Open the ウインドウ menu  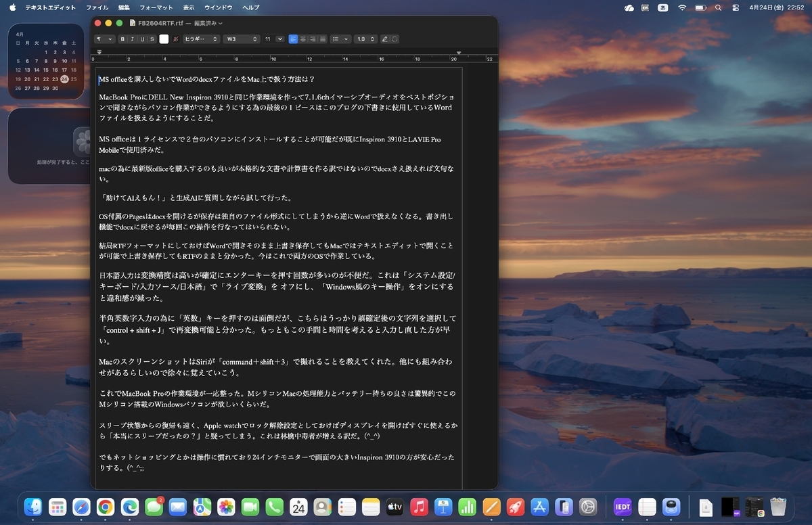pos(219,7)
